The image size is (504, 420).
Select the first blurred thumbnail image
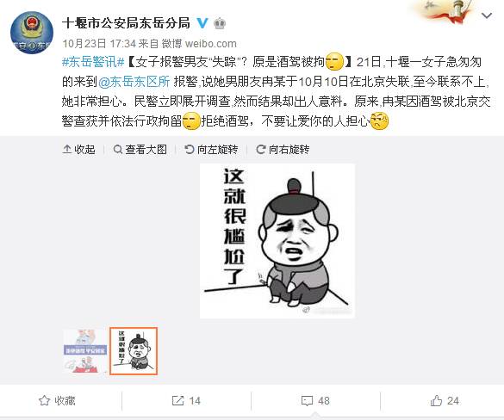(x=85, y=351)
